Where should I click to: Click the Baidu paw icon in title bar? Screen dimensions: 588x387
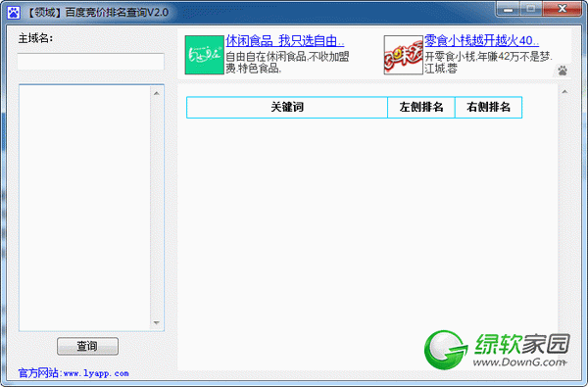coord(14,13)
